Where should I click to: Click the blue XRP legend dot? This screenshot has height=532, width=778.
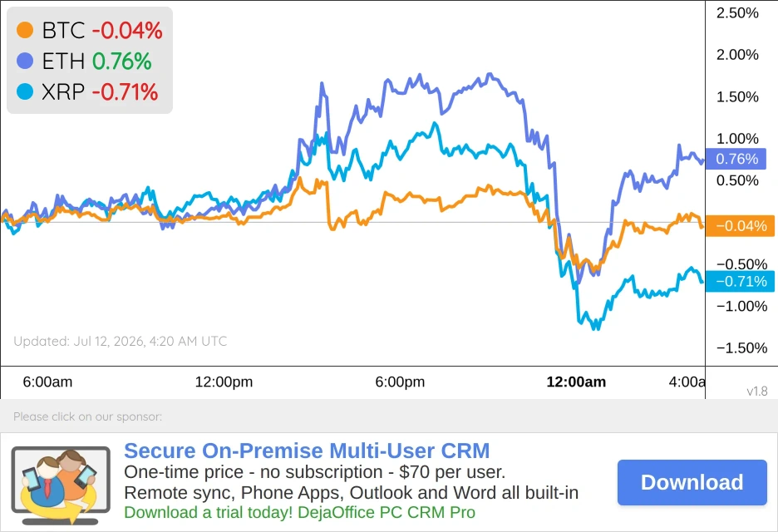pyautogui.click(x=25, y=91)
